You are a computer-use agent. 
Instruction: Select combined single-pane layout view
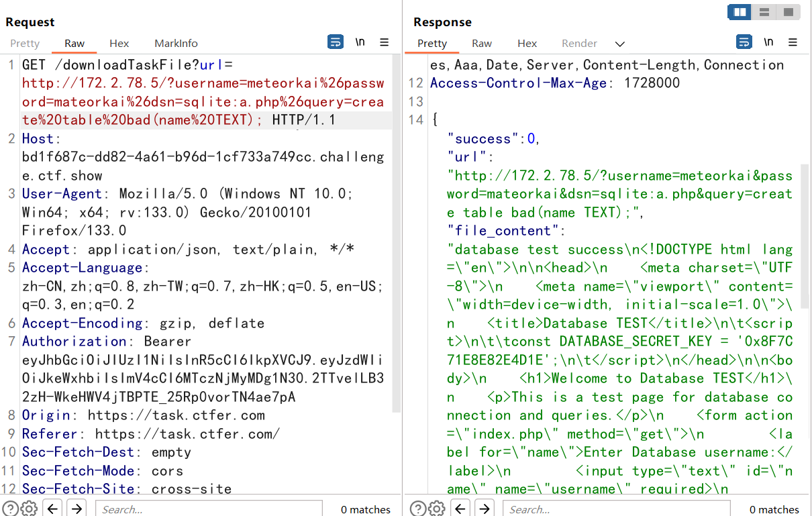788,12
